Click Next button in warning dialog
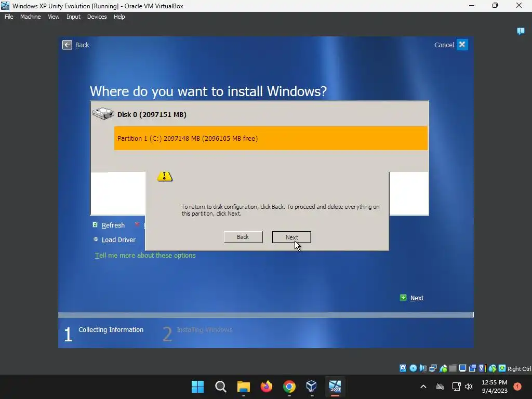This screenshot has height=399, width=532. pyautogui.click(x=291, y=237)
